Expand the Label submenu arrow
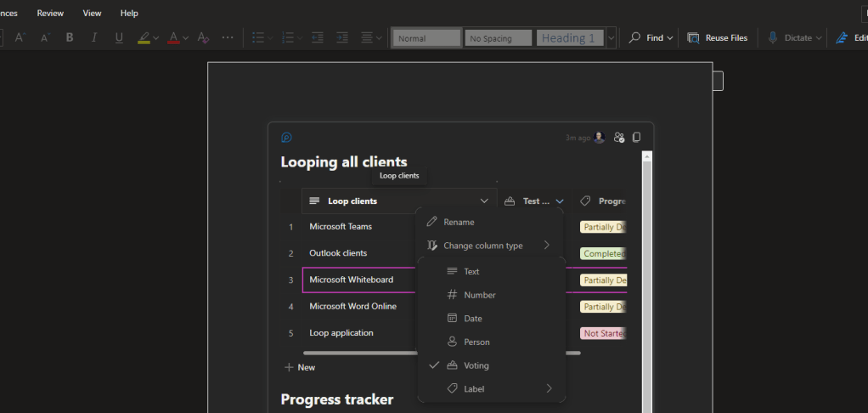Image resolution: width=868 pixels, height=413 pixels. click(549, 388)
